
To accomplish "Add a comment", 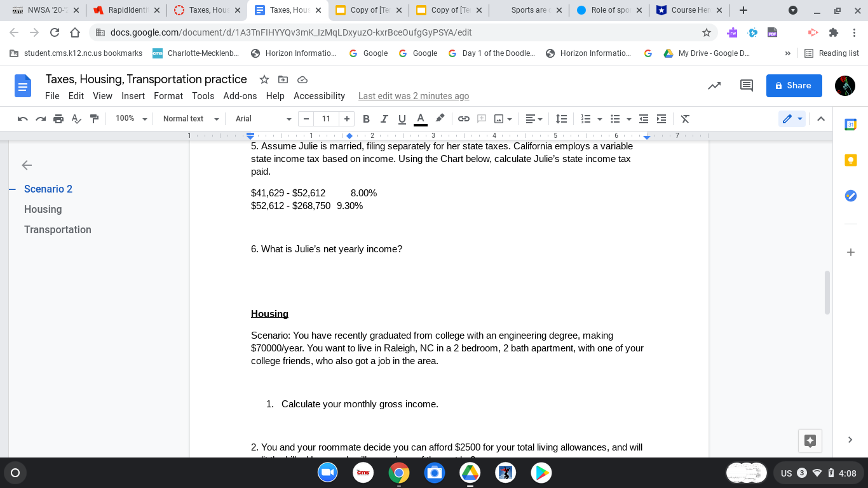I will tap(481, 119).
